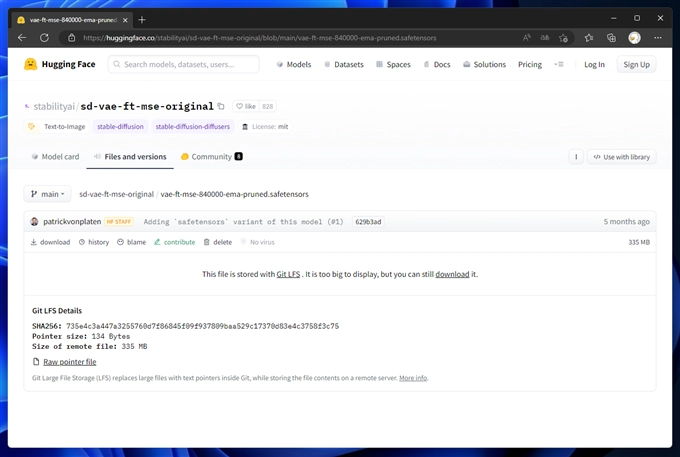Click contribute action
This screenshot has height=457, width=680.
tap(175, 242)
